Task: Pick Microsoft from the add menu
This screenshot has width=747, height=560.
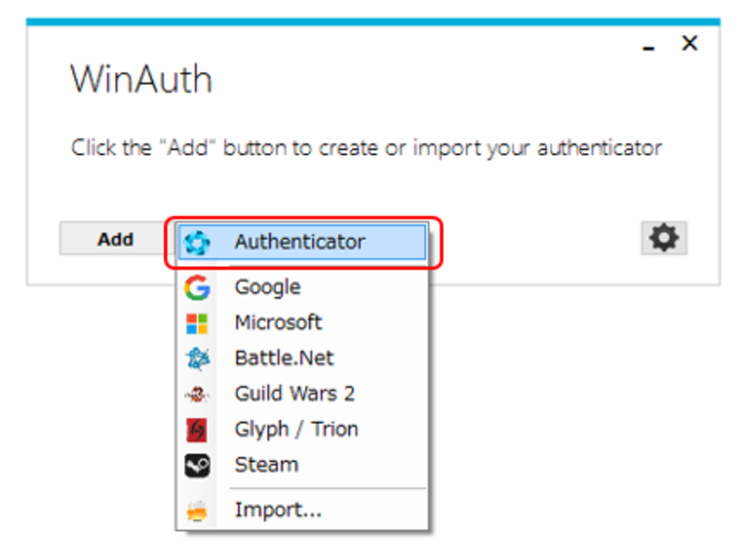Action: click(x=302, y=323)
